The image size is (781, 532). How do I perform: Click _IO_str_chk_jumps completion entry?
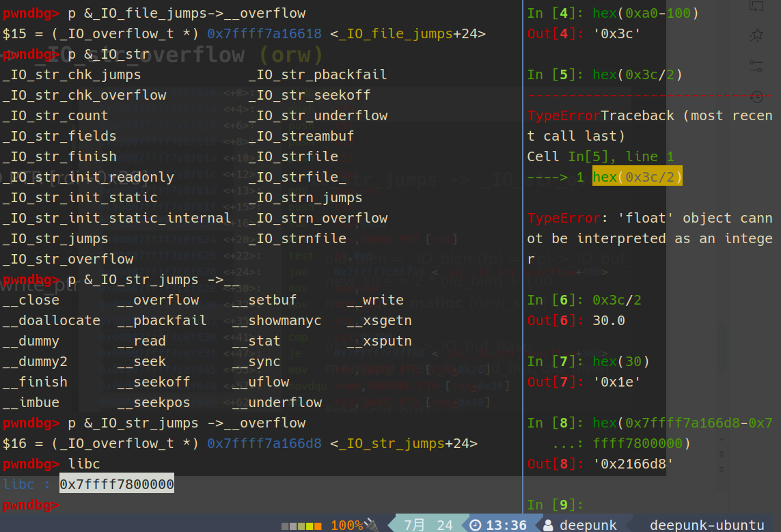72,74
